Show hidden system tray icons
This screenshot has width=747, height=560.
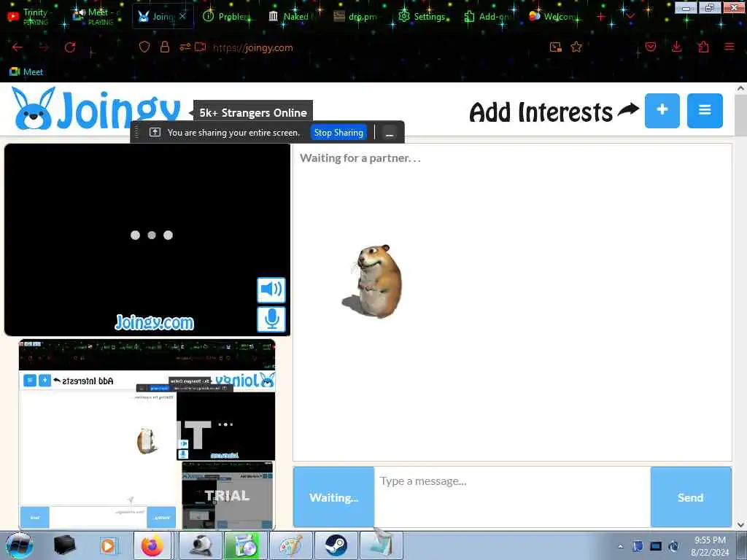coord(620,546)
